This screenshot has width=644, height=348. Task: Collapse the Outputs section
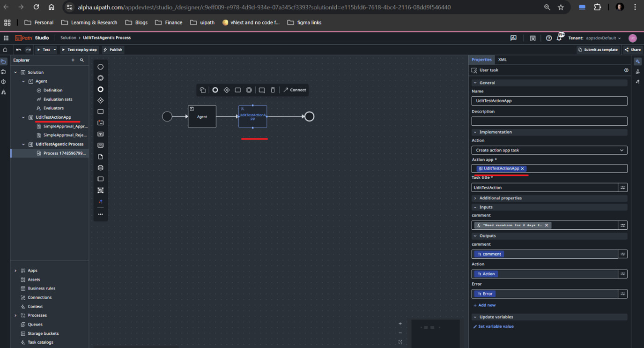click(475, 236)
